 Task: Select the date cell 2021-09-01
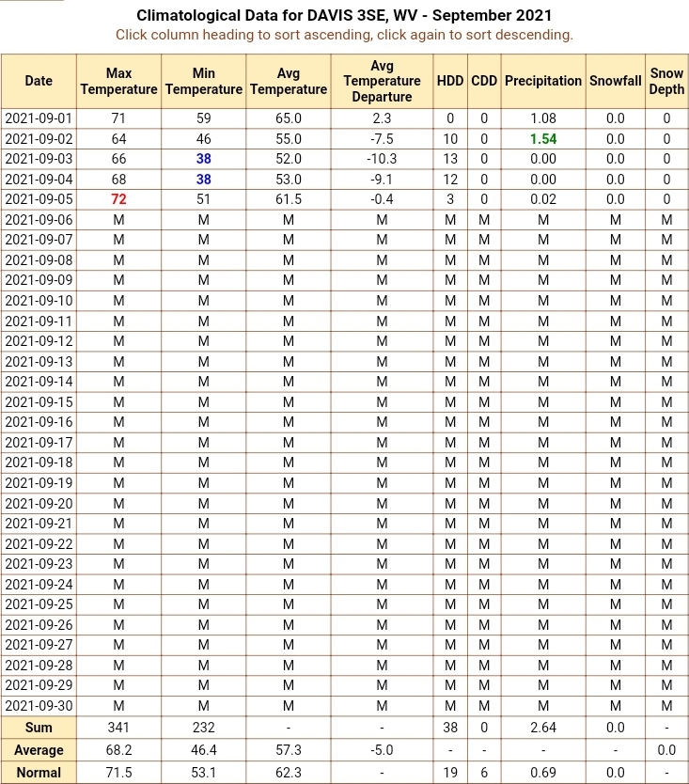point(39,118)
